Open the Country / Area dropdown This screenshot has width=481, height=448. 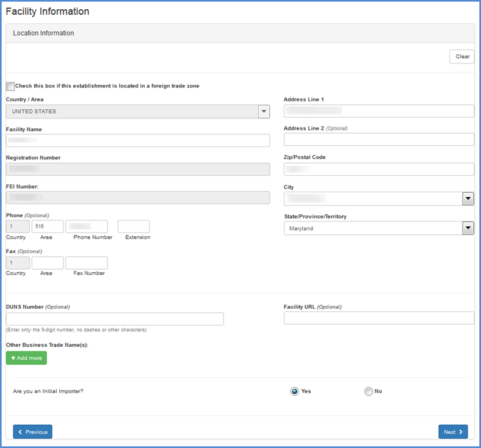[x=264, y=112]
